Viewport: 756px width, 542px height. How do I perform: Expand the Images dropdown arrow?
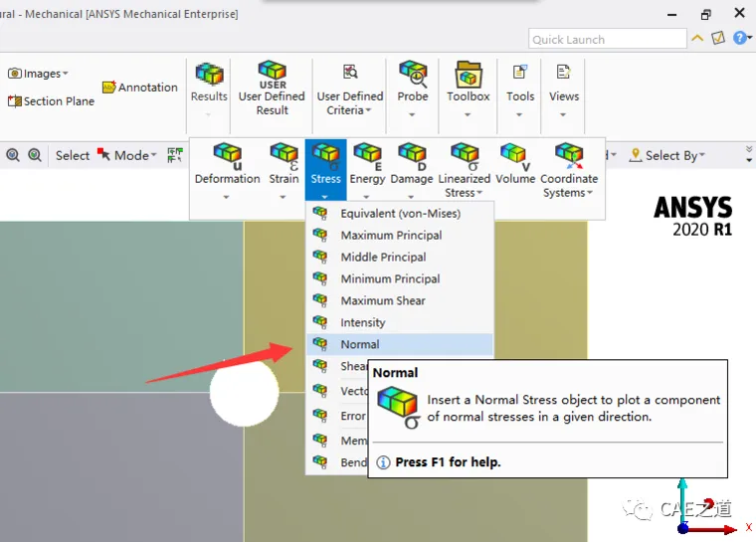point(65,74)
